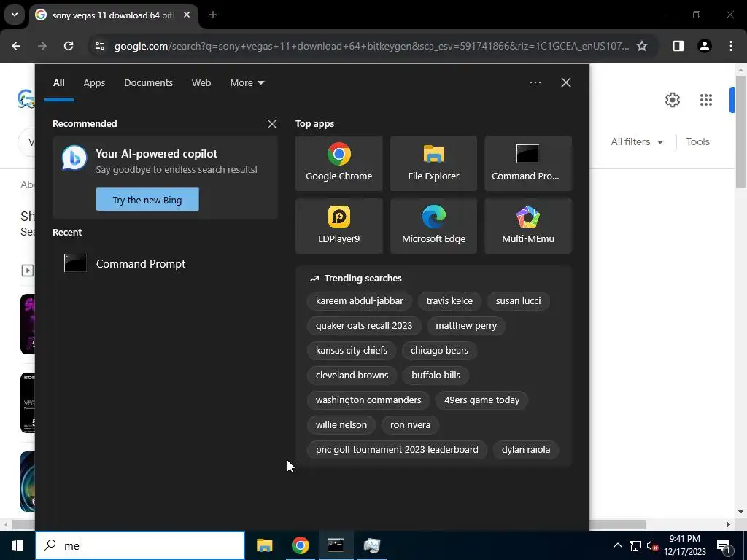This screenshot has width=747, height=560.
Task: Search trending 49ers game today
Action: 481,400
